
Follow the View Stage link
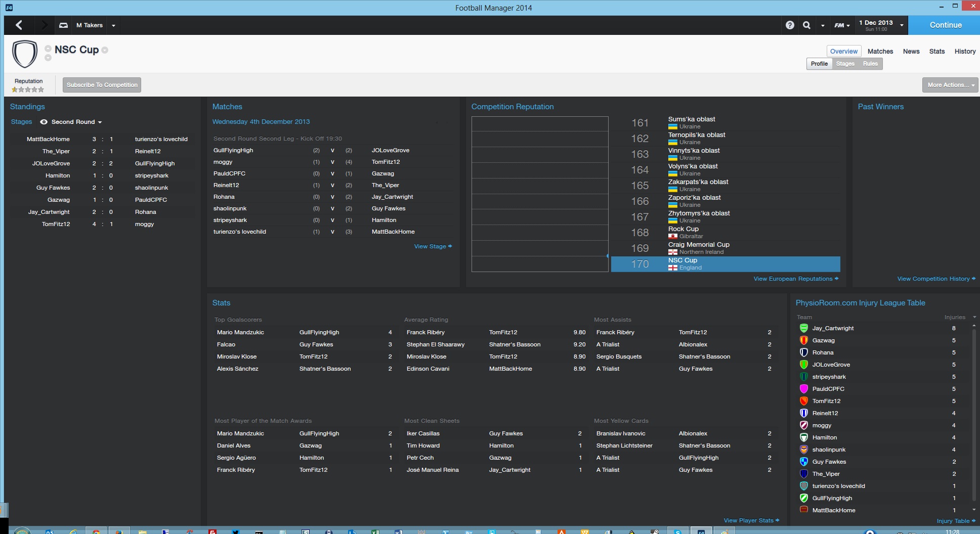(433, 246)
